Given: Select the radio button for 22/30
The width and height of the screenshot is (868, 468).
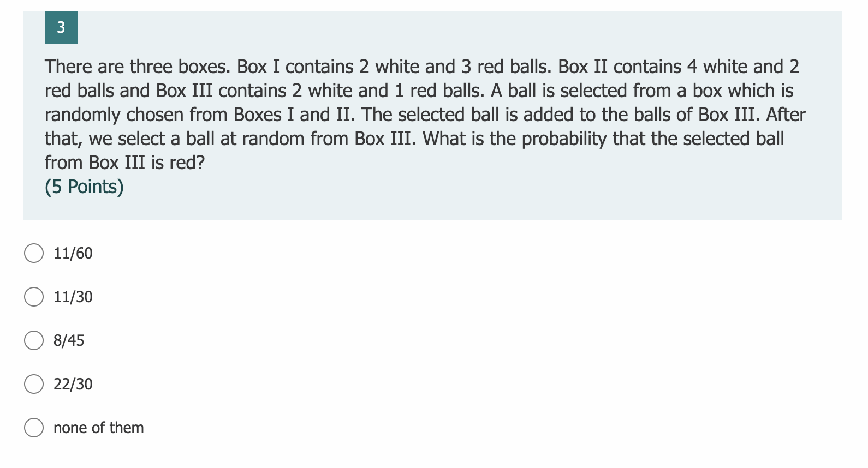Looking at the screenshot, I should point(33,384).
